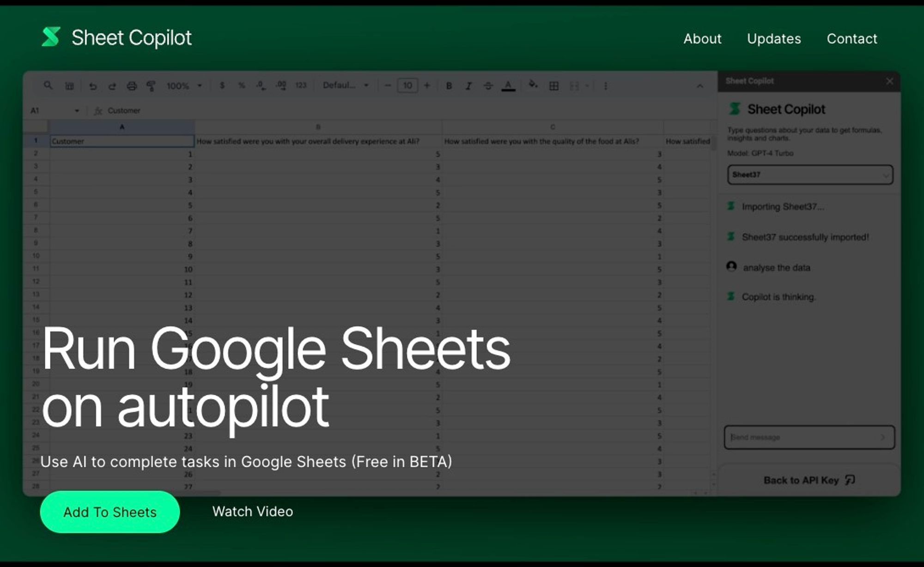924x567 pixels.
Task: Click the 123 number format button
Action: tap(301, 85)
